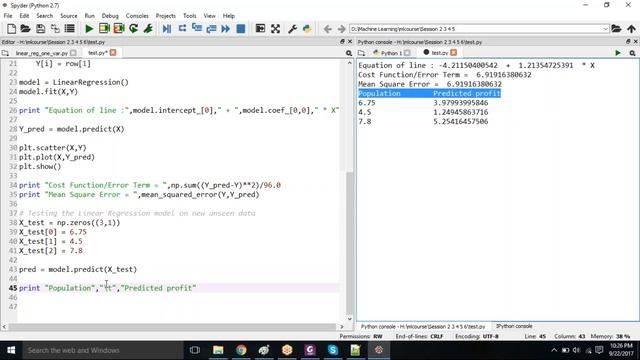The height and width of the screenshot is (360, 640).
Task: Open the working directory dropdown
Action: [x=605, y=29]
